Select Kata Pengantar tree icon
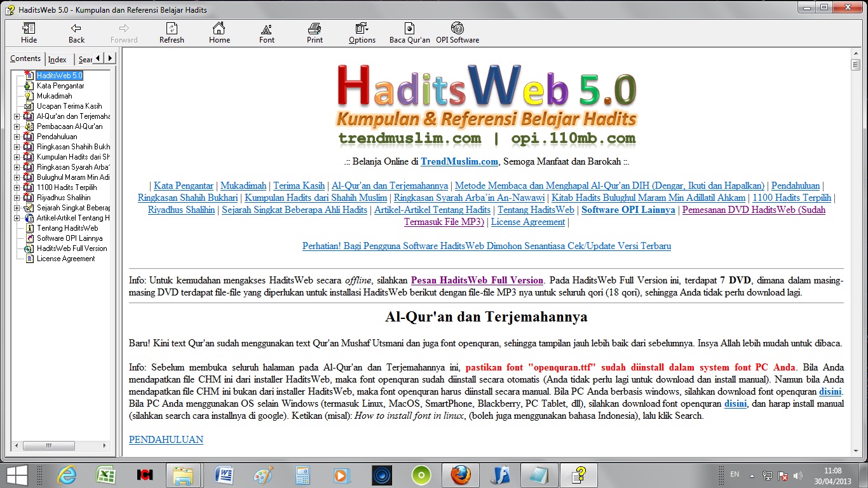The image size is (868, 488). (x=29, y=86)
